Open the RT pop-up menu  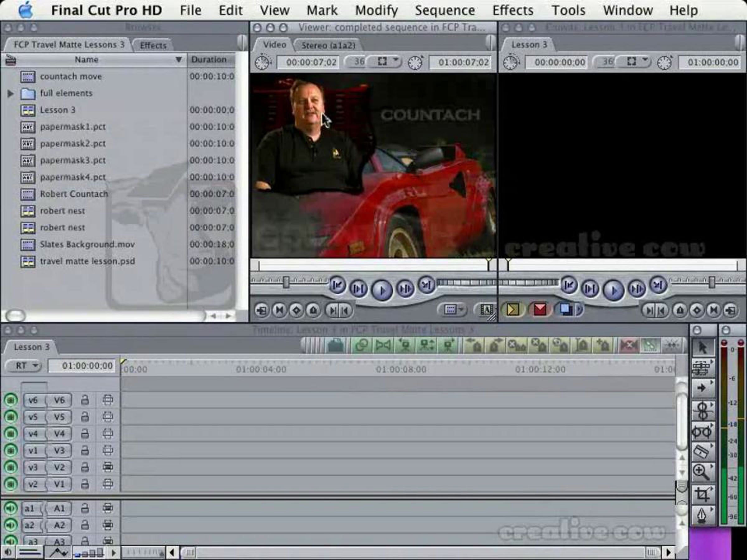(x=24, y=366)
